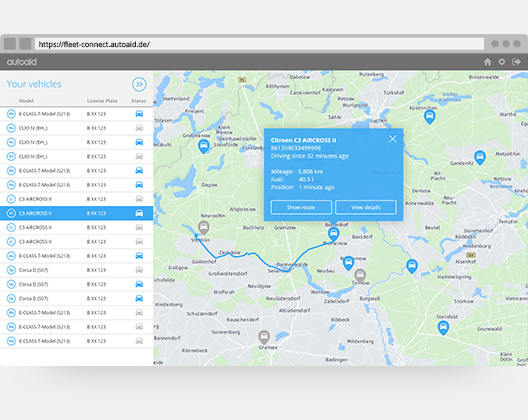Select the gray car marker at Gransee
528x420 pixels.
(x=264, y=337)
